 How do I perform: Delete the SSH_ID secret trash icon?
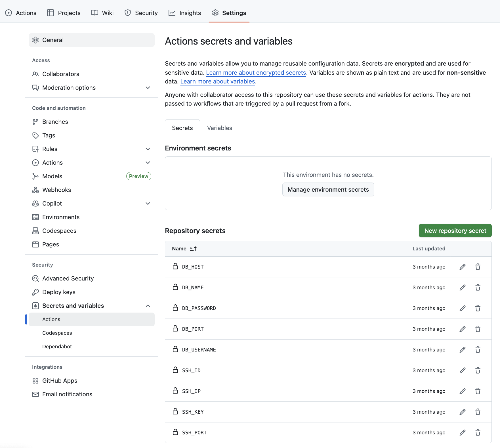click(478, 370)
